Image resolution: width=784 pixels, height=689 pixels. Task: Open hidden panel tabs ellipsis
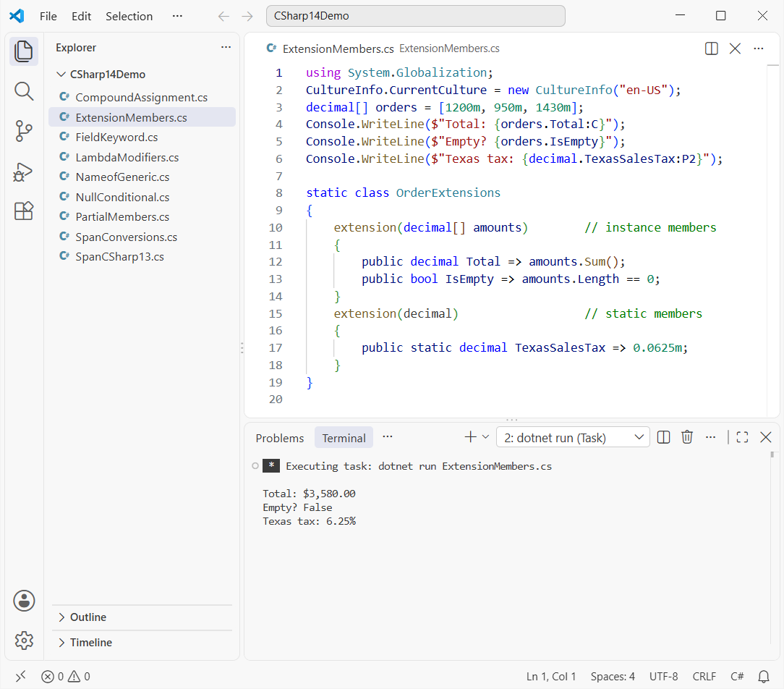point(388,437)
